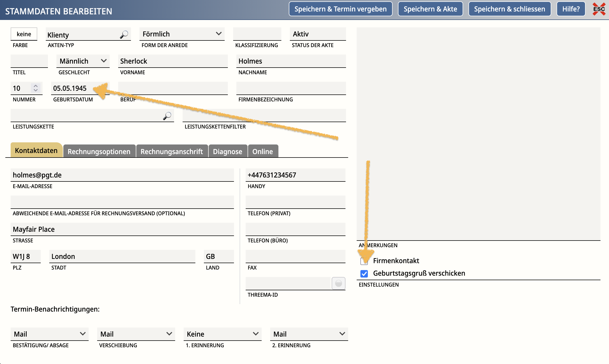Click the Leistungskette magnifier search icon
Screen dimensions: 609x364
tap(167, 116)
